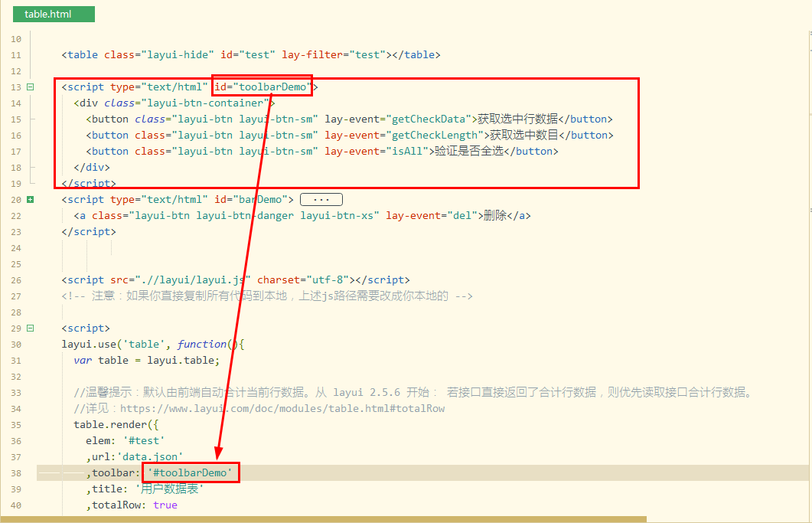812x523 pixels.
Task: Collapse the code block at line 13
Action: (x=31, y=87)
